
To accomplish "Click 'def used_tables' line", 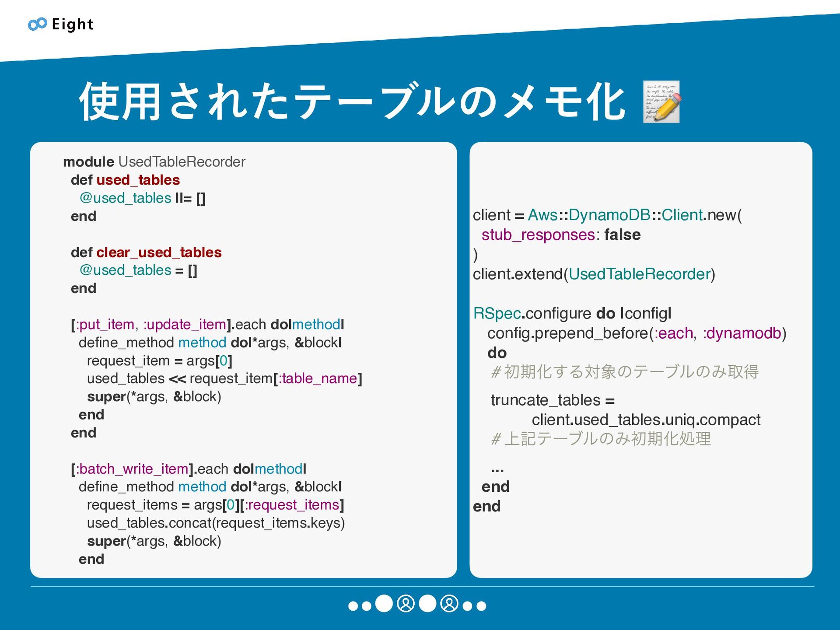I will tap(125, 180).
